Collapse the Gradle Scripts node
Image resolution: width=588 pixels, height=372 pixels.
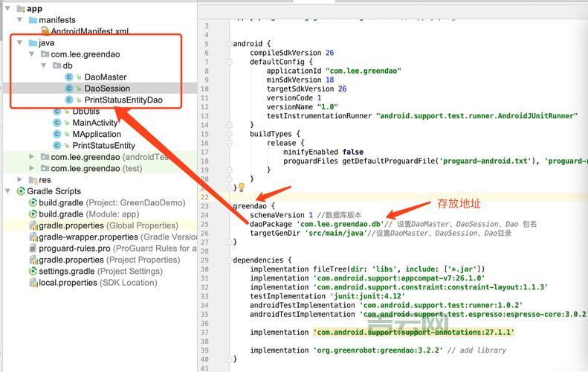(x=7, y=191)
